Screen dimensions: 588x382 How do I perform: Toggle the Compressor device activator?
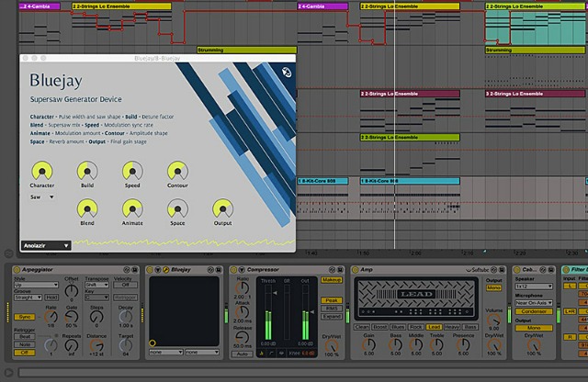[233, 270]
